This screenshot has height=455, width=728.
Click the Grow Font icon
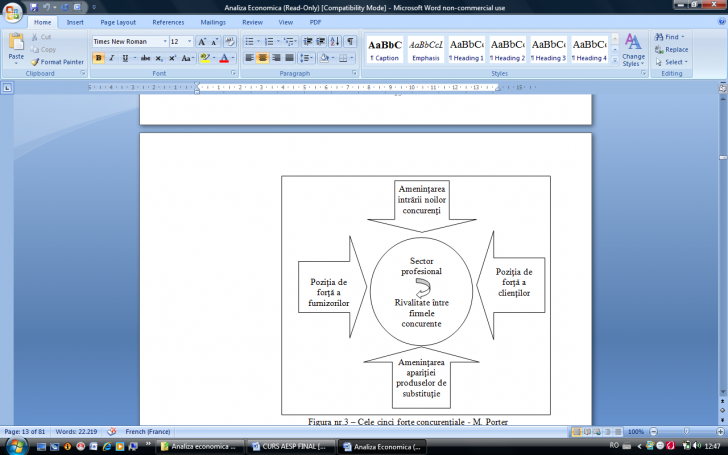pyautogui.click(x=202, y=42)
